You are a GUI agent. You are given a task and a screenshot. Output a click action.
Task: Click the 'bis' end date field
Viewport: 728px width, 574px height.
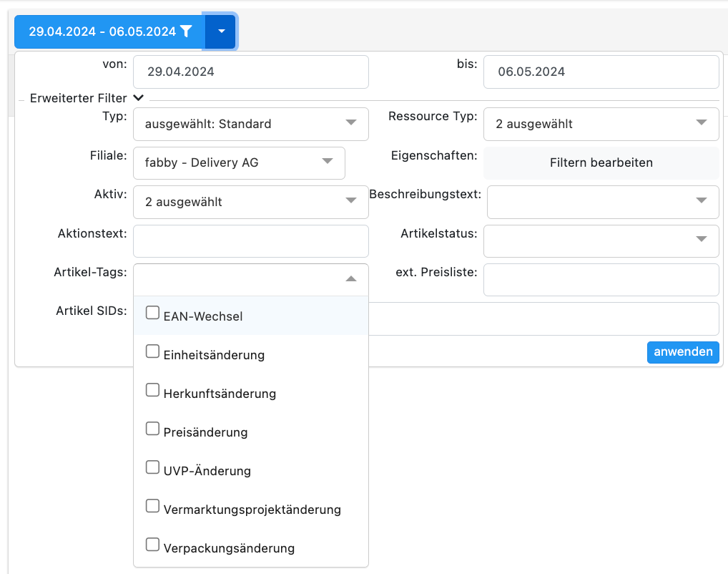(601, 72)
